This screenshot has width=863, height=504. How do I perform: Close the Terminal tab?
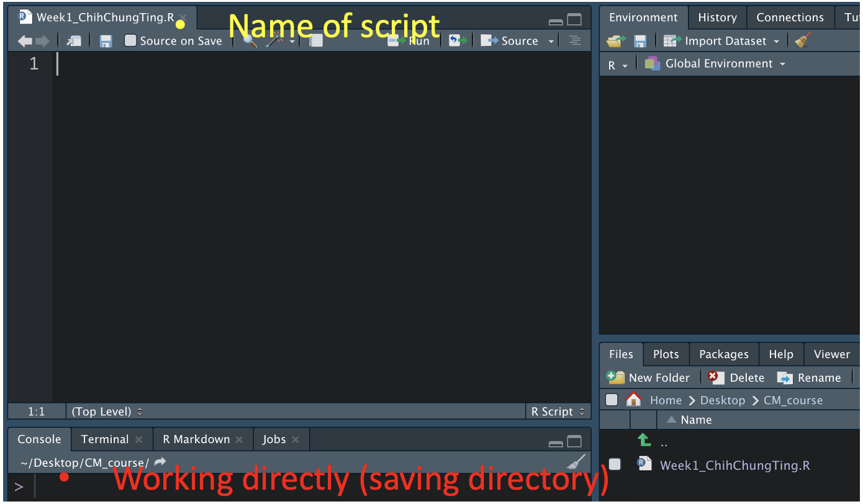coord(138,439)
